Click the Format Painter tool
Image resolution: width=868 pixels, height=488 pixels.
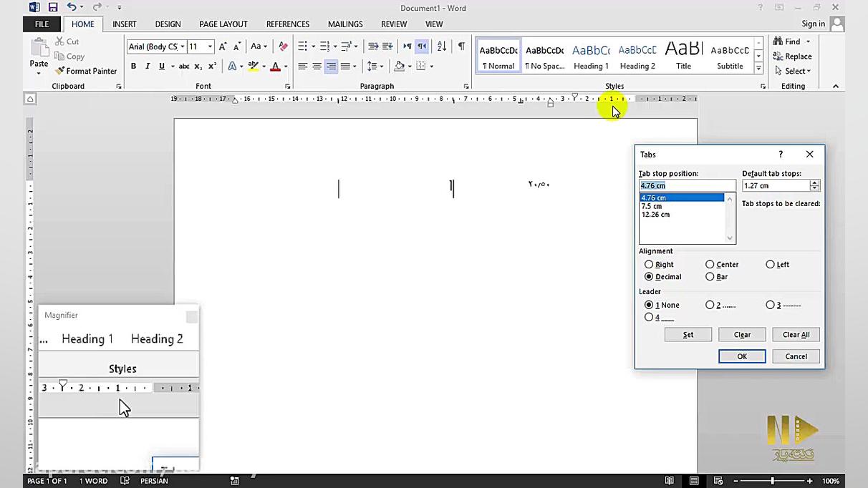tap(86, 71)
